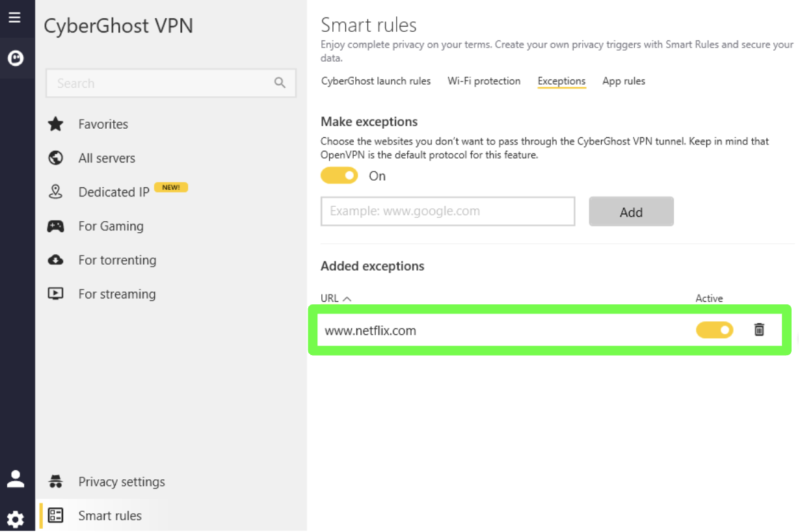Switch to Wi-Fi protection tab

pos(484,81)
